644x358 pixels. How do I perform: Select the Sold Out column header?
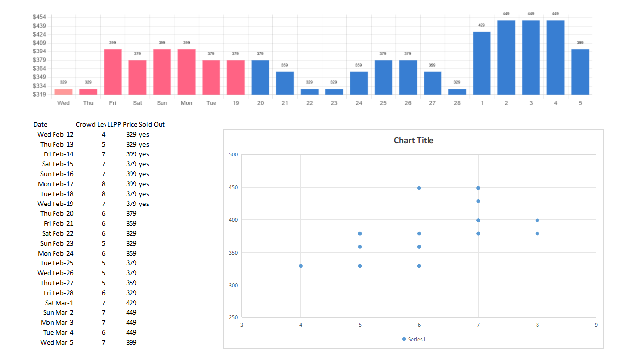[x=152, y=124]
